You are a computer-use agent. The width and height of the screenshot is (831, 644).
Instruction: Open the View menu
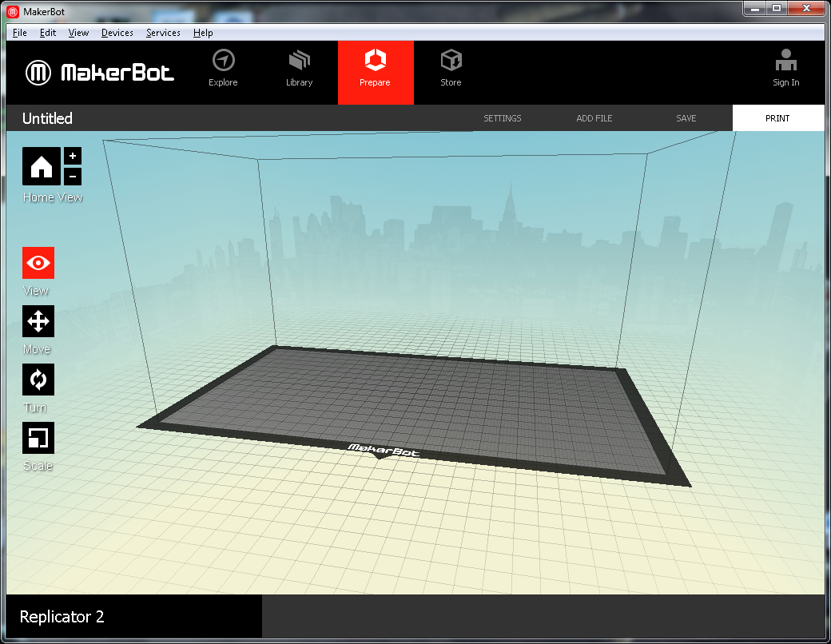pyautogui.click(x=78, y=33)
